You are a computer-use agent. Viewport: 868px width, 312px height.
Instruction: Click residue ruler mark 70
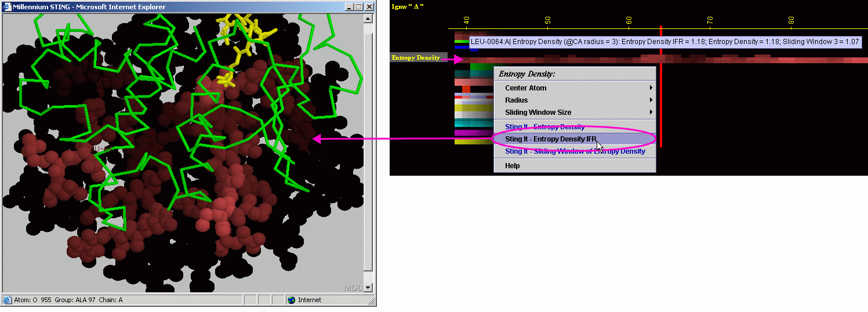tap(710, 20)
